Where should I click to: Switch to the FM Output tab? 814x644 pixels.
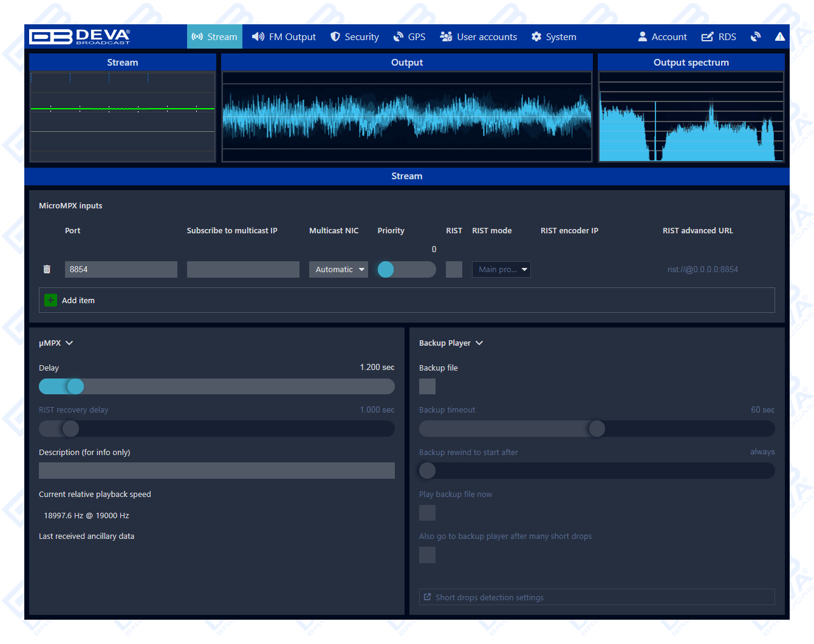pyautogui.click(x=284, y=37)
